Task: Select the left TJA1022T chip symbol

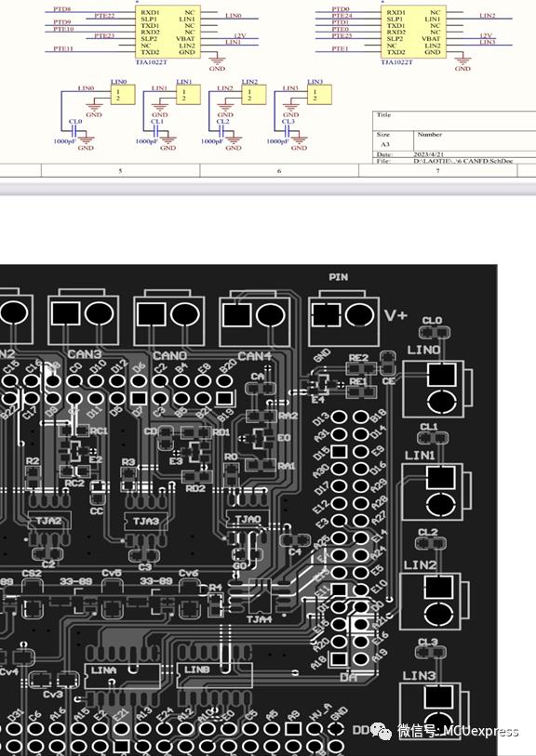Action: [x=167, y=32]
